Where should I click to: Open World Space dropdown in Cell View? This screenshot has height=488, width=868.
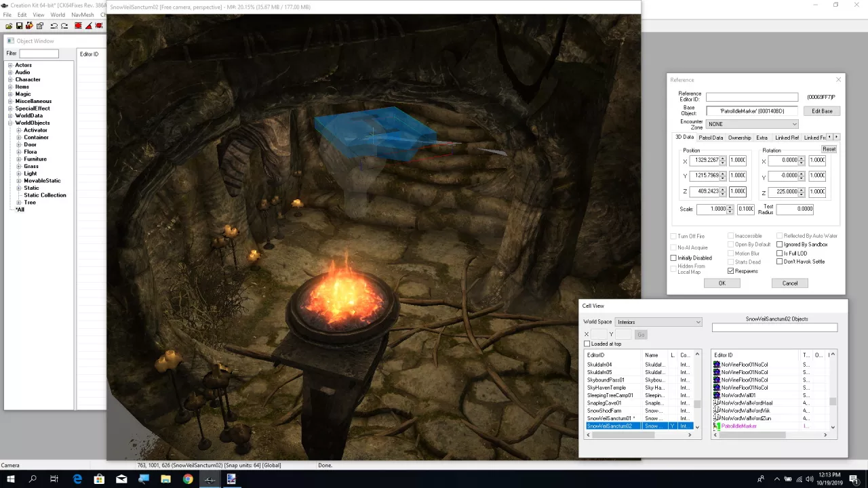658,322
